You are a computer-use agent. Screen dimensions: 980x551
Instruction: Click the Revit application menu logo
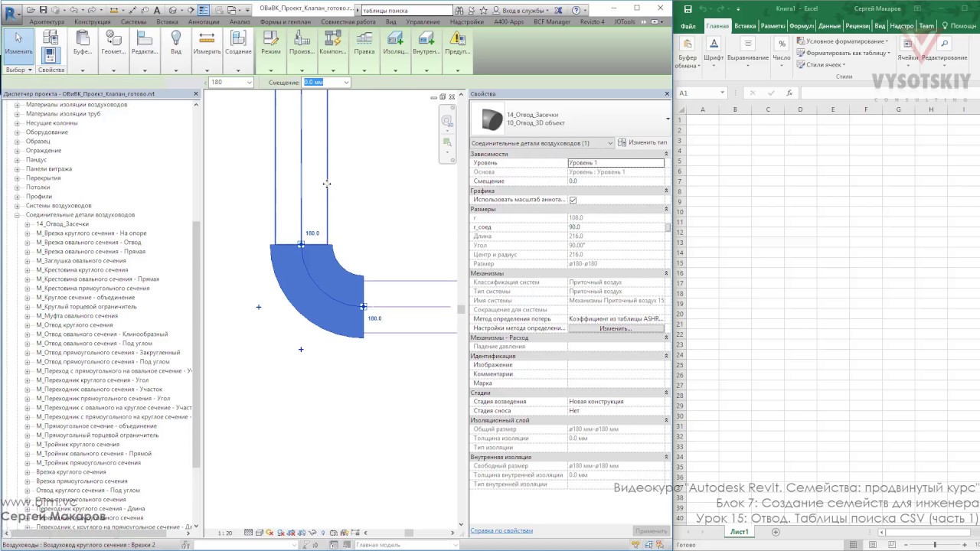[x=13, y=13]
